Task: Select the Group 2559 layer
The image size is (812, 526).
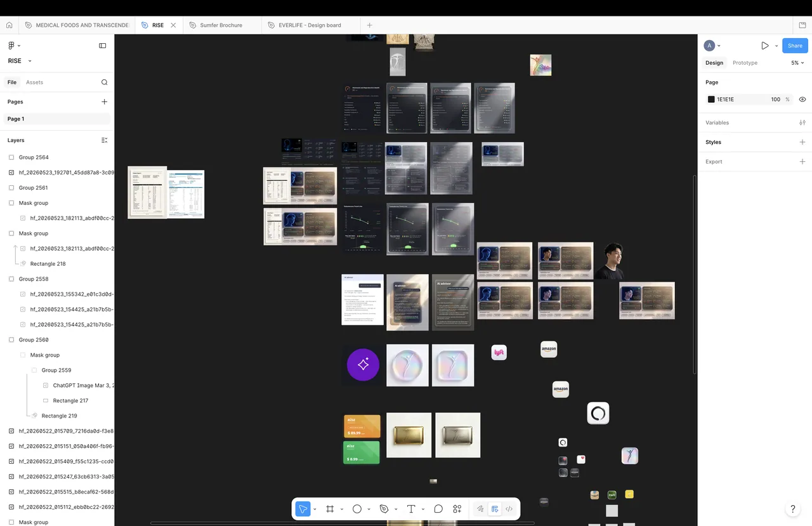Action: tap(57, 371)
